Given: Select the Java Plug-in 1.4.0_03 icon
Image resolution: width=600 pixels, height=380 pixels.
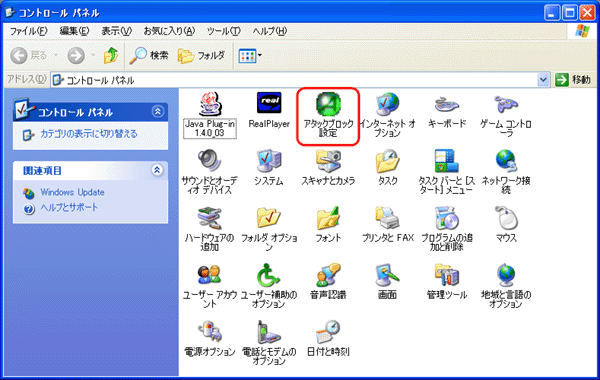Looking at the screenshot, I should tap(210, 114).
